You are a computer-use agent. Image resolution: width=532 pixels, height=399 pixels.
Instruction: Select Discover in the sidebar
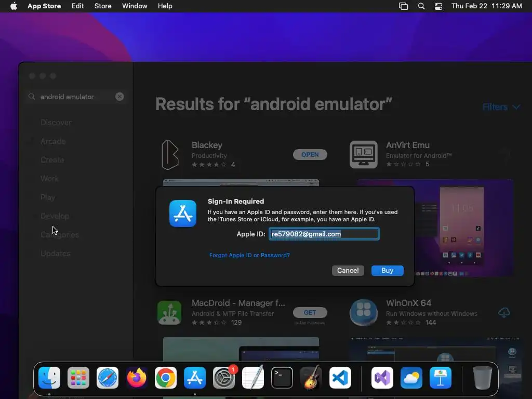(x=56, y=123)
